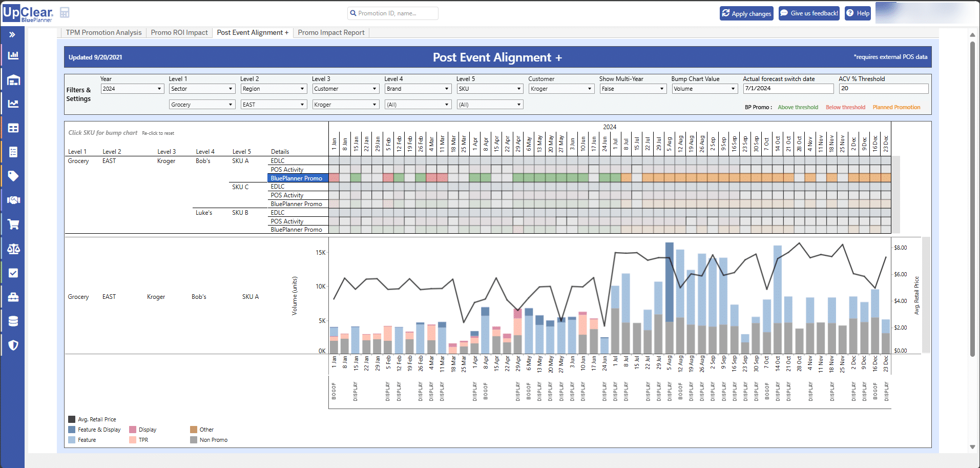
Task: Edit the ACV % Threshold field
Action: (883, 88)
